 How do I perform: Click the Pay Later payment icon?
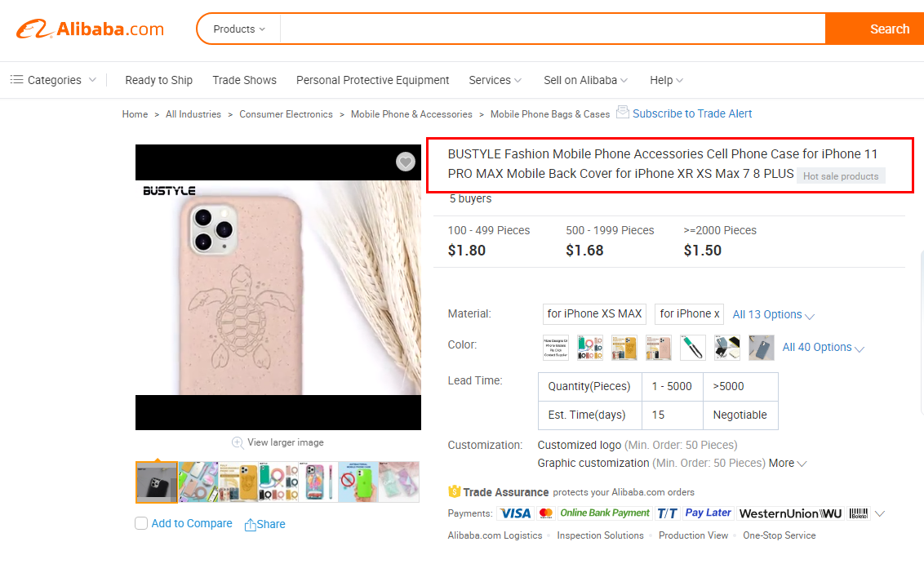[x=708, y=513]
